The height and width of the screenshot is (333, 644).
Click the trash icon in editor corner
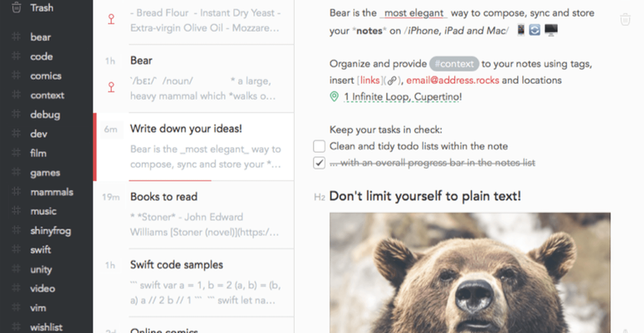(x=625, y=19)
